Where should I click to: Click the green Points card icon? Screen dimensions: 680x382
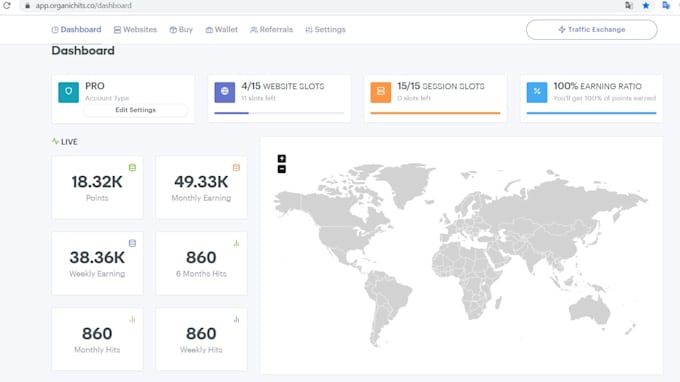132,168
